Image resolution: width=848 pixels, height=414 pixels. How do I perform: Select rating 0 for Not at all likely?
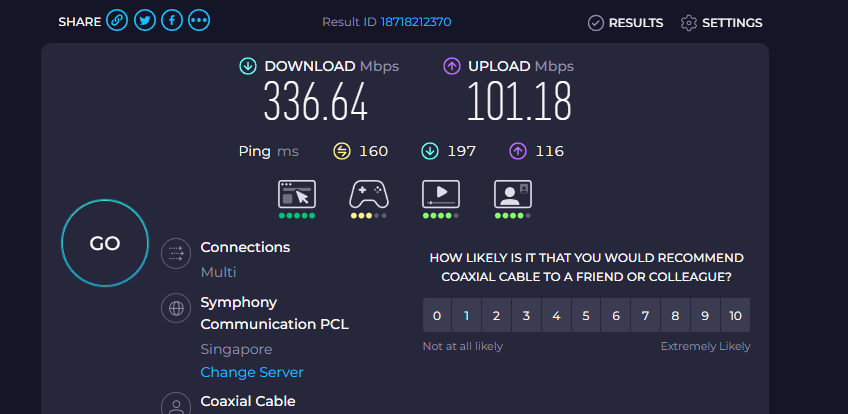[x=436, y=316]
